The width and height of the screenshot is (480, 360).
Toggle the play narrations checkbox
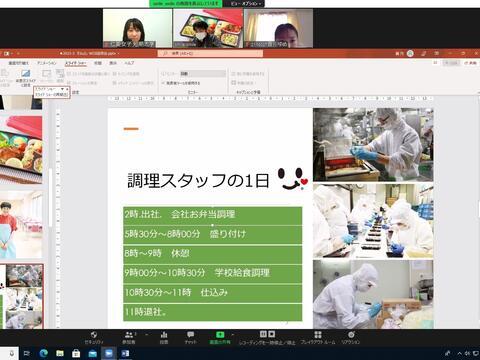[69, 83]
